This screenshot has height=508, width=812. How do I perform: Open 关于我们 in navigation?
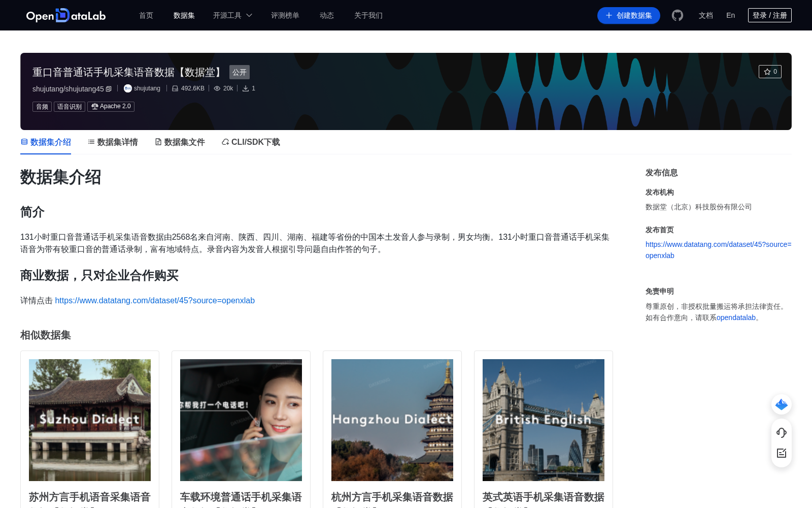click(x=368, y=15)
